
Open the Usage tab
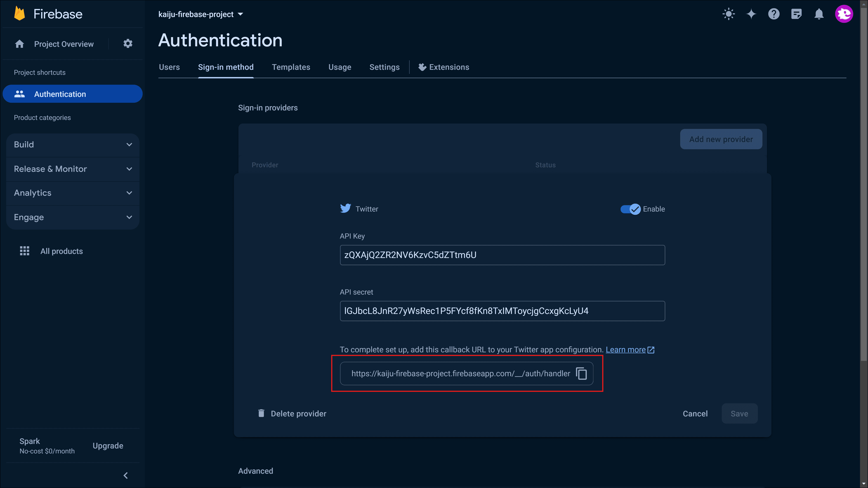pyautogui.click(x=340, y=67)
